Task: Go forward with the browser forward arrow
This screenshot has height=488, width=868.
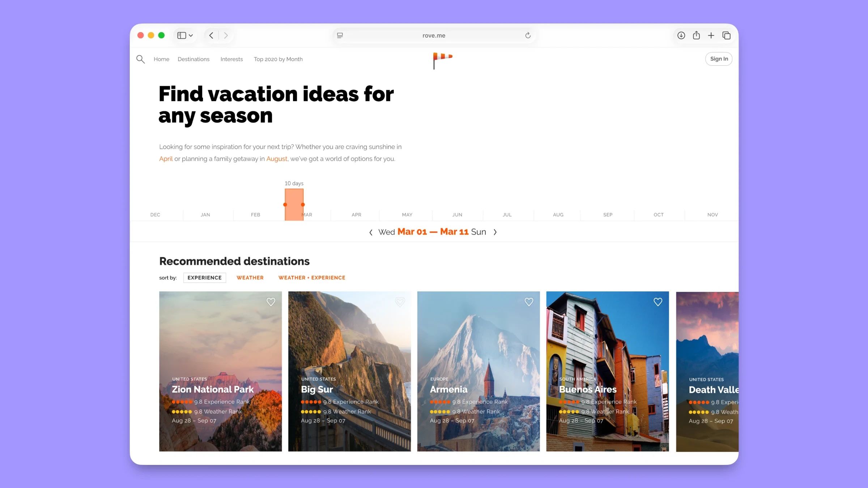Action: pyautogui.click(x=226, y=35)
